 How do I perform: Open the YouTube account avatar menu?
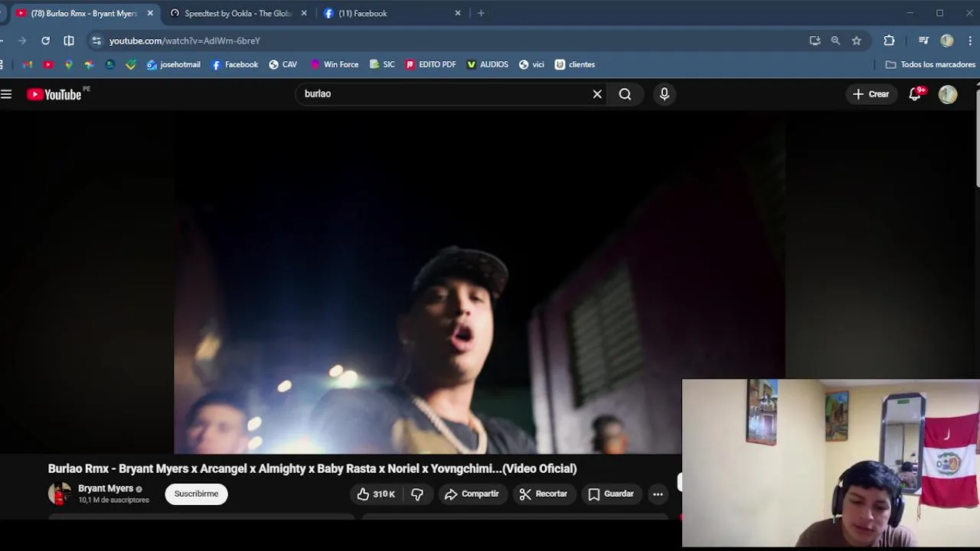[x=948, y=94]
